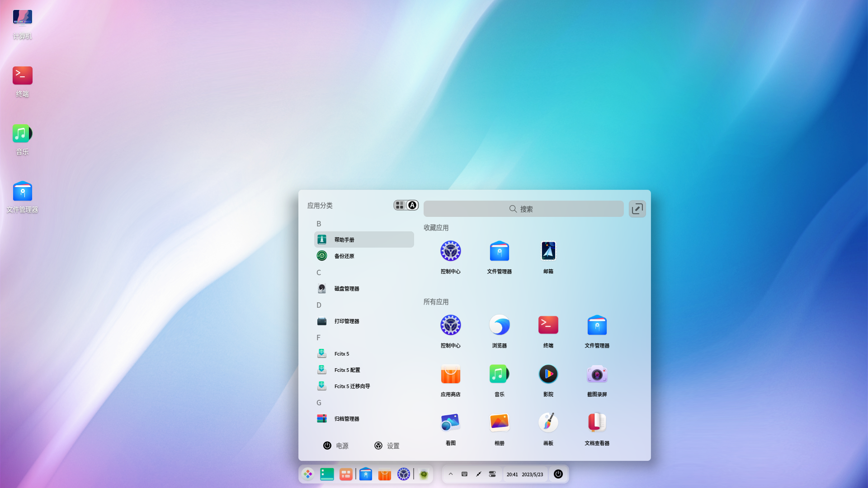Open quick settings toggles in tray
This screenshot has height=488, width=868.
click(x=492, y=474)
